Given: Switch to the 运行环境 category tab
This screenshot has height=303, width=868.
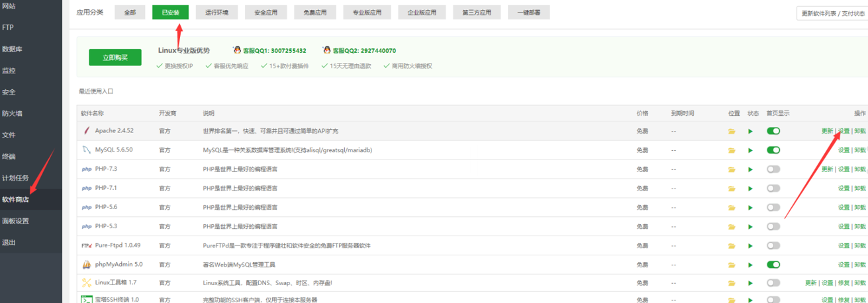Looking at the screenshot, I should pyautogui.click(x=217, y=13).
